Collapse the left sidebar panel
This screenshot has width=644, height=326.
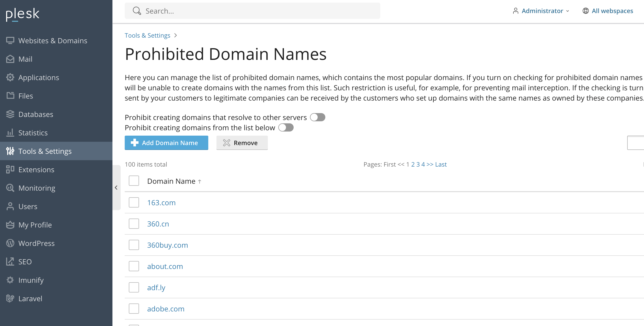[116, 188]
